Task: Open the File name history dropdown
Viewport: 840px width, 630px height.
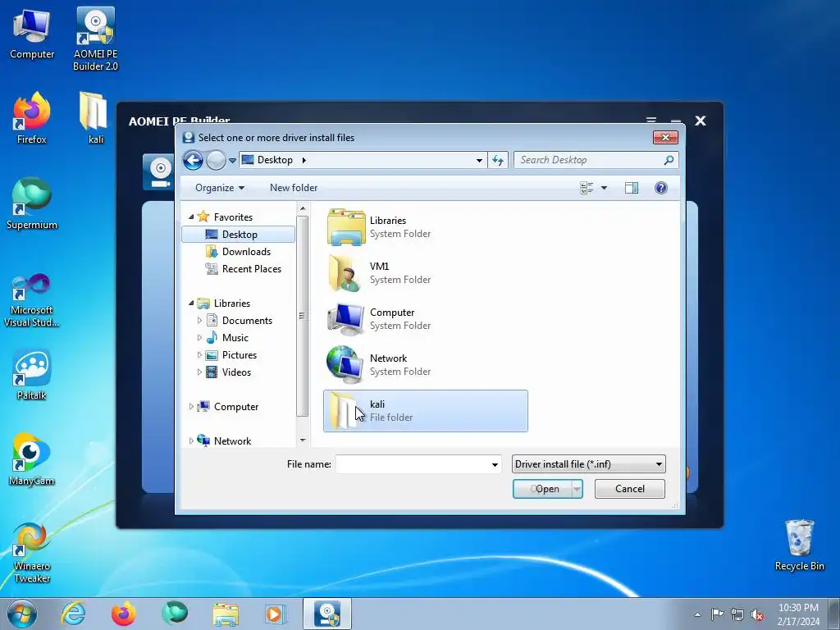Action: [495, 464]
